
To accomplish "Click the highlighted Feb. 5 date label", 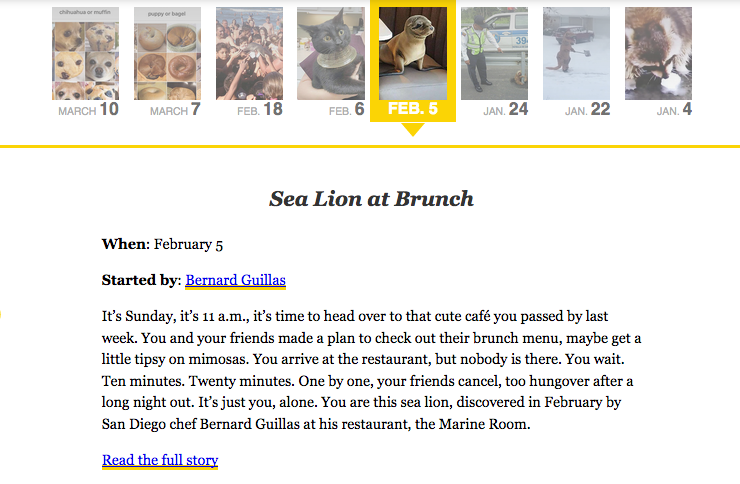I will pyautogui.click(x=413, y=109).
